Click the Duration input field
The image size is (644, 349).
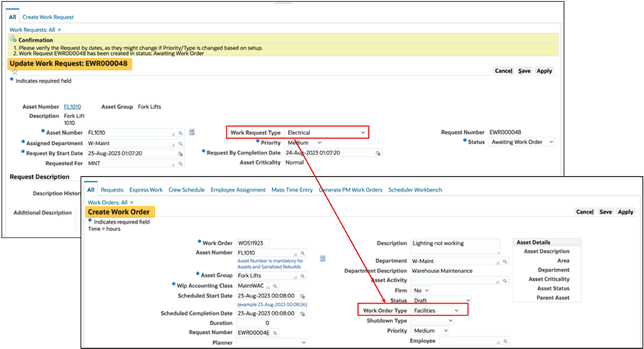(253, 323)
